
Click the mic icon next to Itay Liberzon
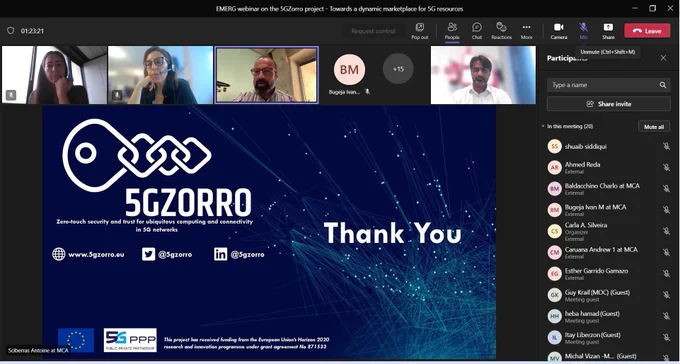pyautogui.click(x=666, y=338)
